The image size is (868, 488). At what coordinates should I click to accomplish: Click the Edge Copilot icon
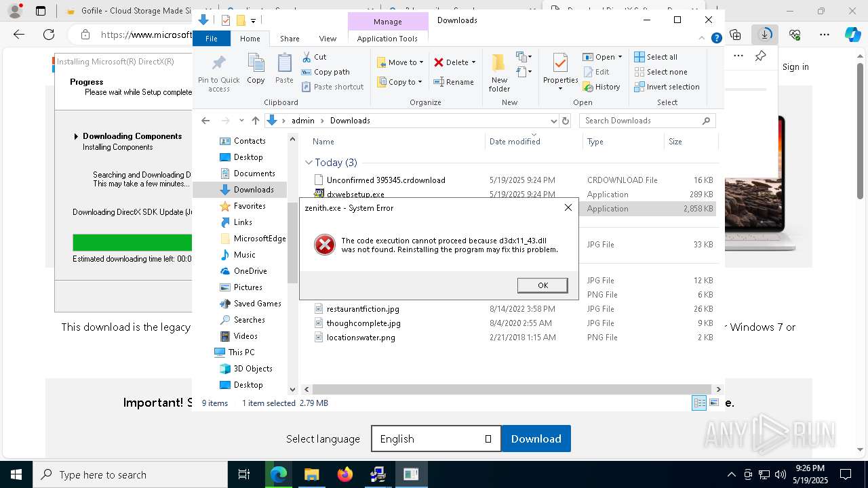pos(852,35)
